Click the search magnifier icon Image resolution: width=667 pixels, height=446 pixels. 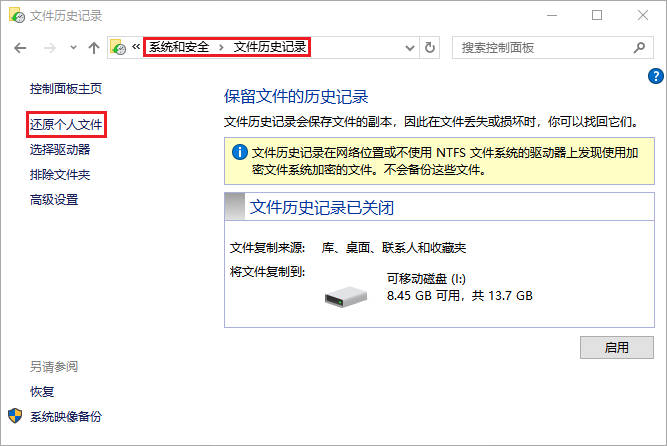[639, 48]
